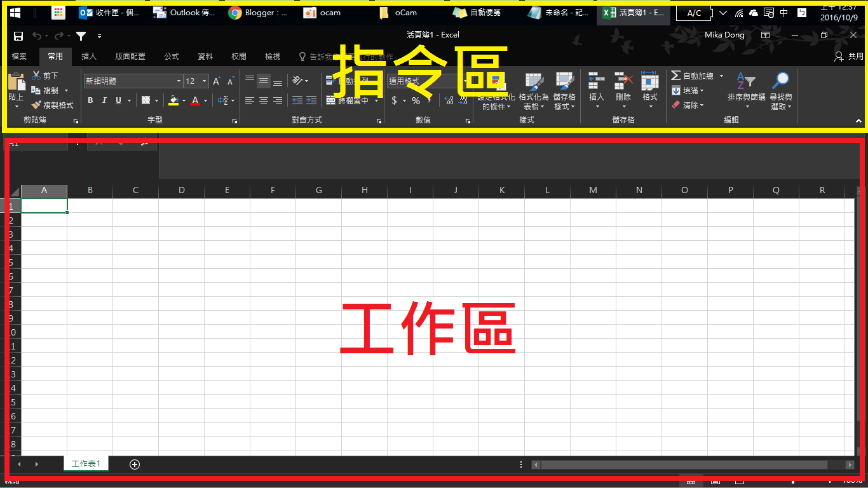Toggle underline formatting
Viewport: 868px width, 488px height.
(118, 100)
